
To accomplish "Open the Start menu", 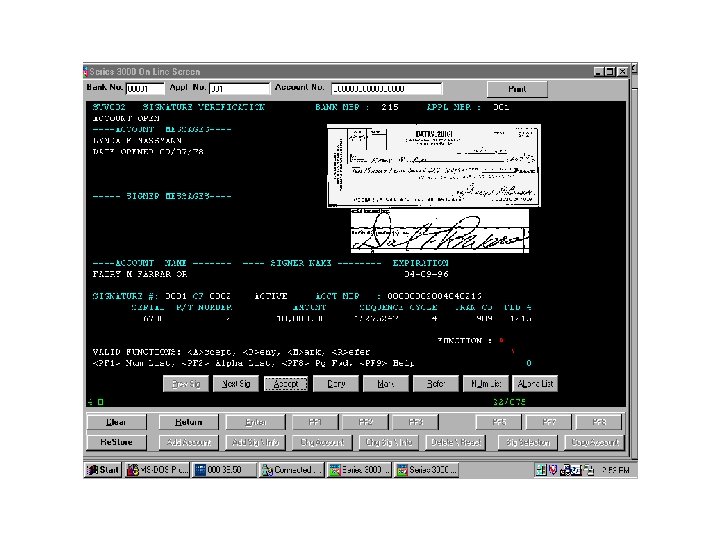I will coord(103,470).
